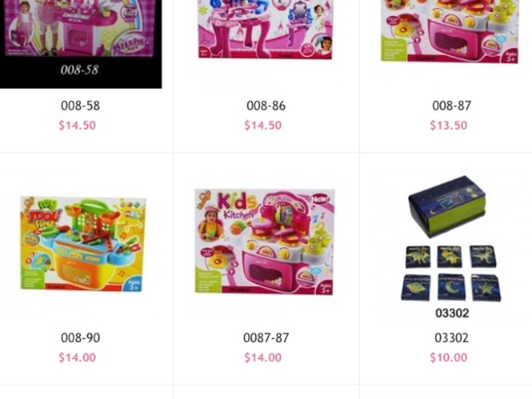
Task: Select the $14.50 price under 008-58
Action: (x=77, y=125)
